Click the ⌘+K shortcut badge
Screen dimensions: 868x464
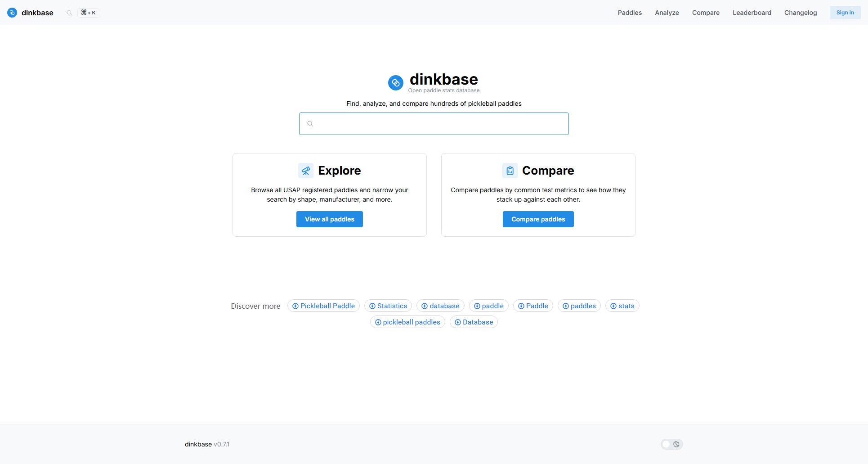click(x=88, y=13)
